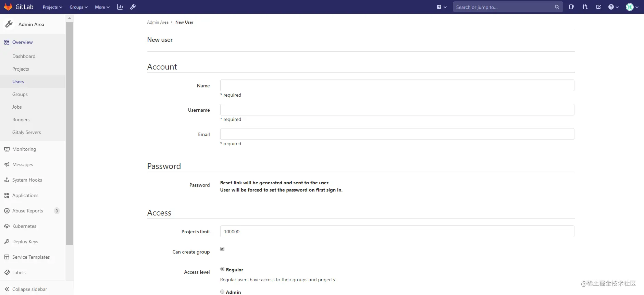Focus the Email input field
The image size is (644, 295).
(397, 134)
